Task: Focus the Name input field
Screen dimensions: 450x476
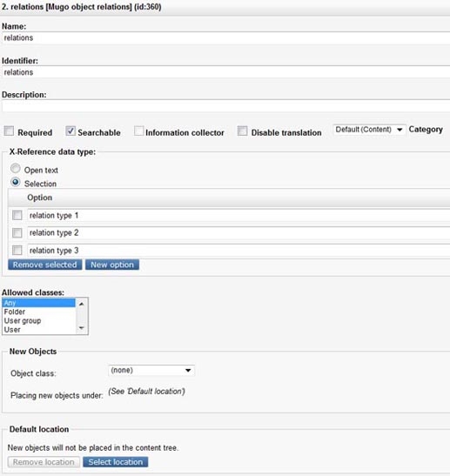Action: (x=226, y=38)
